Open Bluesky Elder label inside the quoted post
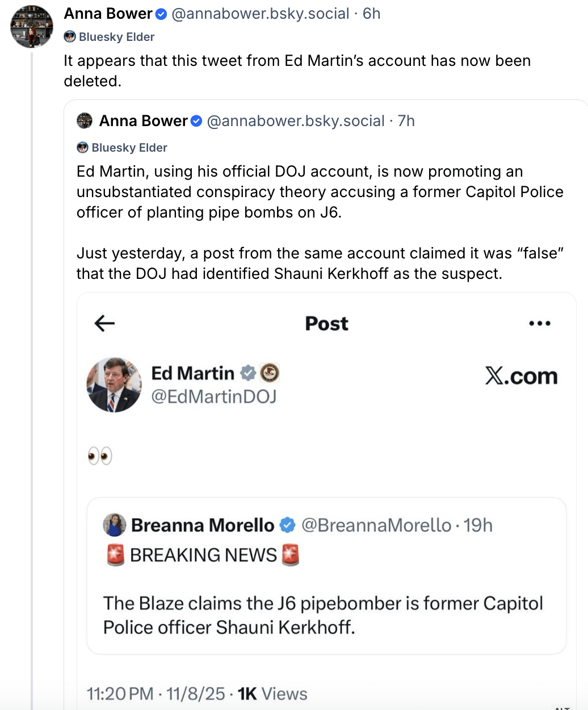This screenshot has width=588, height=710. (x=122, y=148)
